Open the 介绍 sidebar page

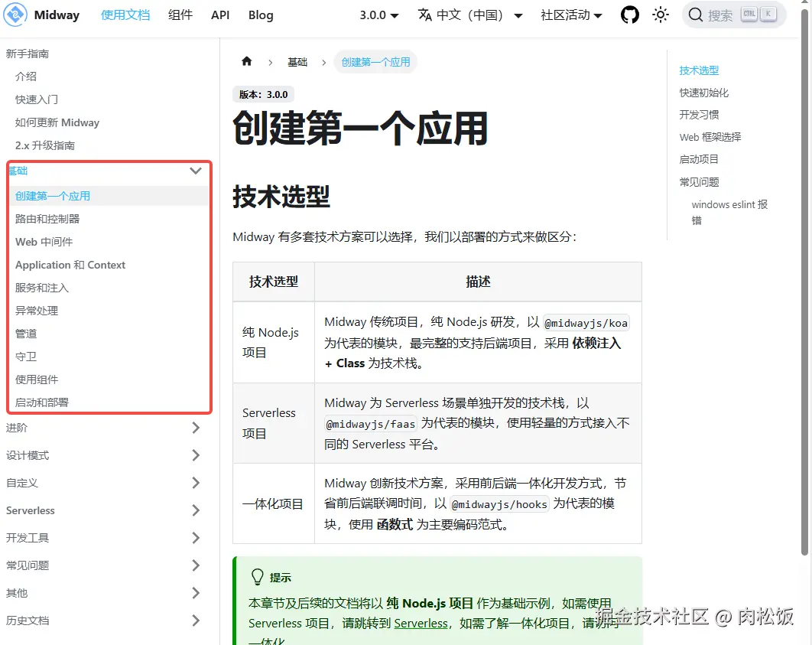(x=26, y=77)
